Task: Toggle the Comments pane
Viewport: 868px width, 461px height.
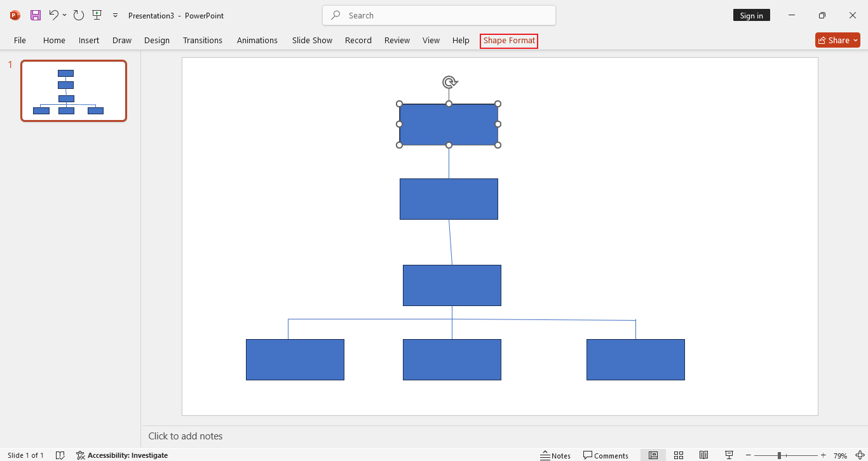Action: (x=606, y=455)
